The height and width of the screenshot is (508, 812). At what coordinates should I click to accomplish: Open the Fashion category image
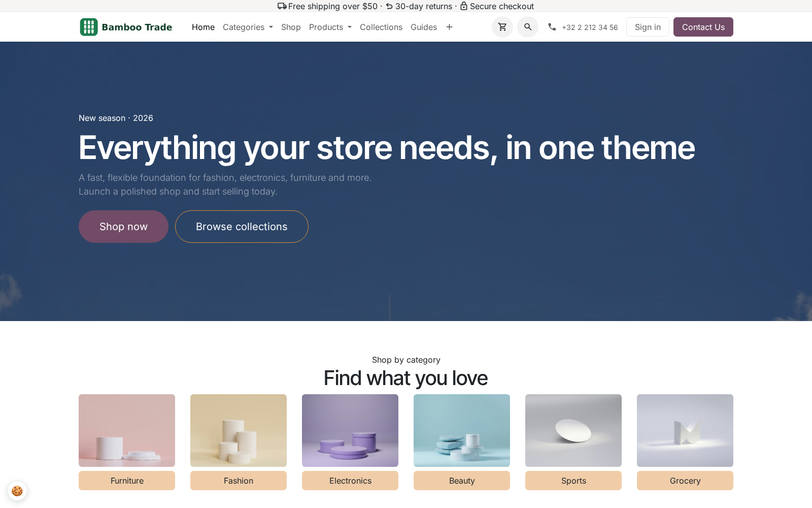[x=239, y=430]
